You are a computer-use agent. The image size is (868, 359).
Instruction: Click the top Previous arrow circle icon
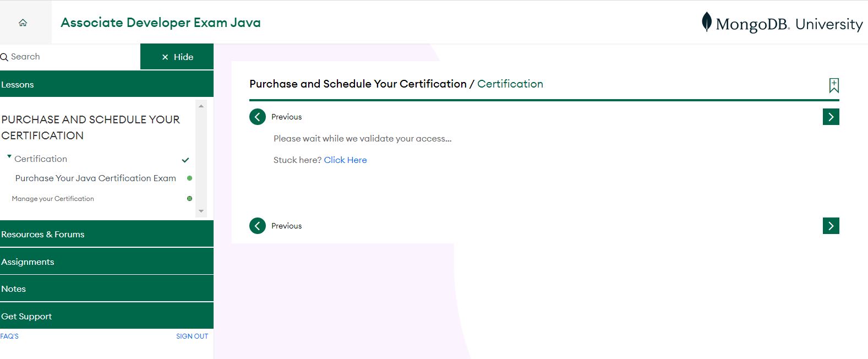[258, 117]
